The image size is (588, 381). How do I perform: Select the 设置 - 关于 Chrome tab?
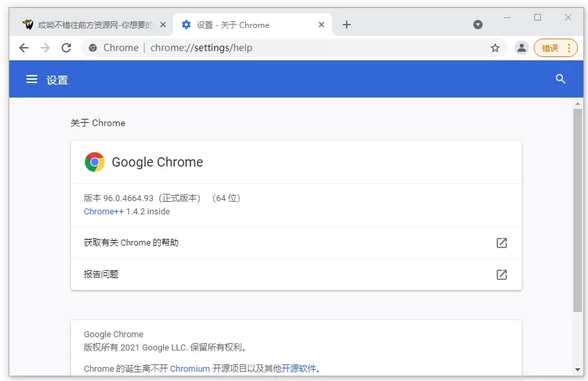252,25
